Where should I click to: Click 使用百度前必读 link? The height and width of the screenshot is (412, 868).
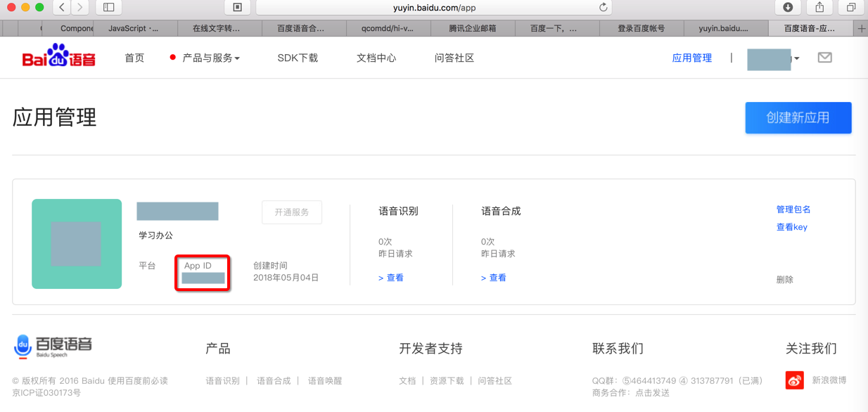click(138, 380)
